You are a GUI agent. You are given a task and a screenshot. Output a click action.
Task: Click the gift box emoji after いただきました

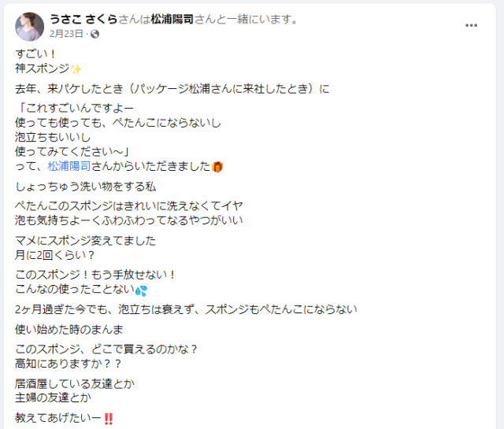pyautogui.click(x=217, y=167)
